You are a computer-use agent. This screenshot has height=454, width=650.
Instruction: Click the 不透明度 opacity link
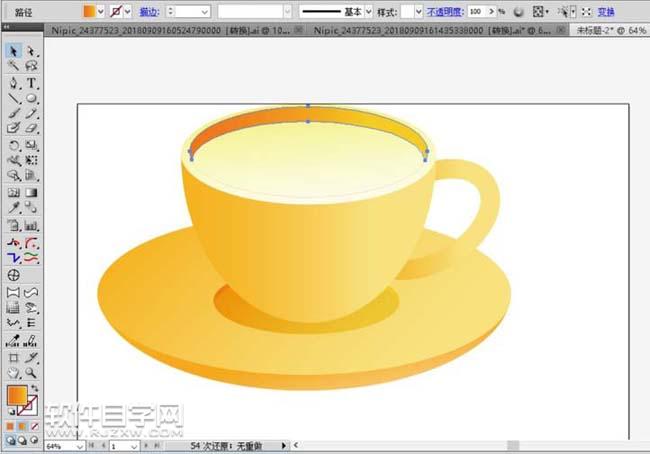click(442, 11)
